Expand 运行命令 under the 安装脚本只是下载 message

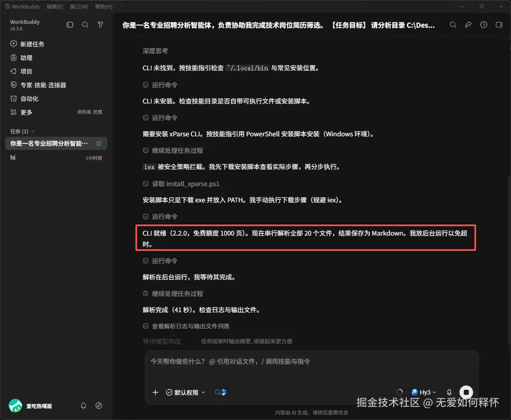pyautogui.click(x=160, y=216)
